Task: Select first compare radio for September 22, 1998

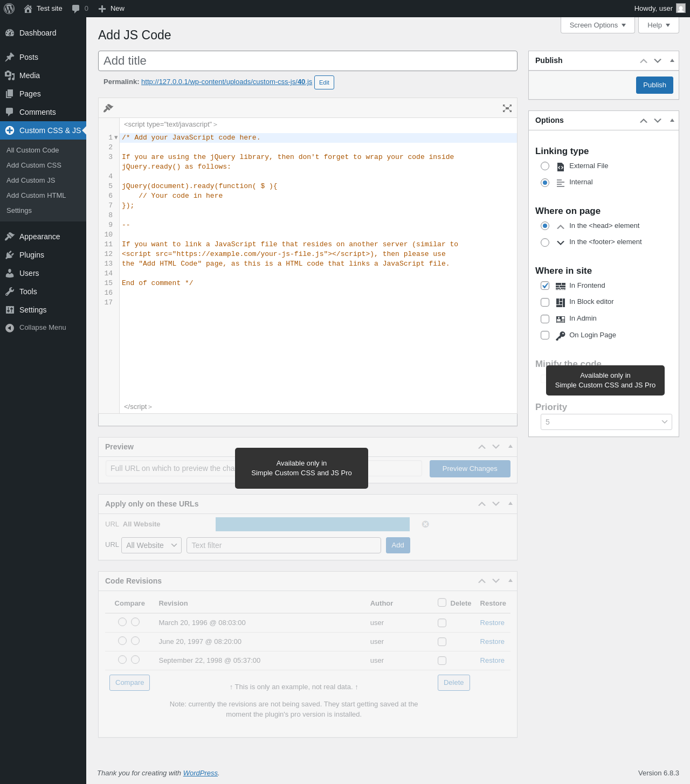Action: click(x=122, y=660)
